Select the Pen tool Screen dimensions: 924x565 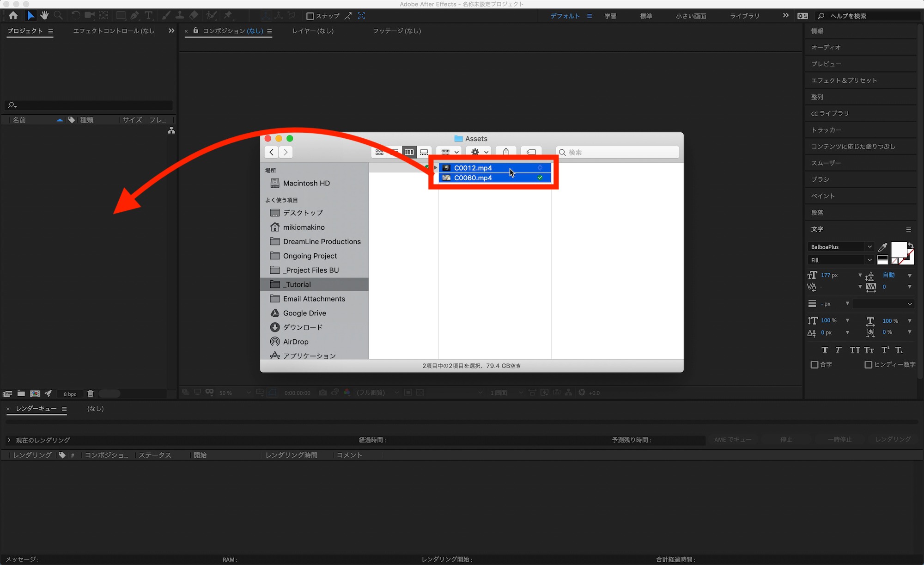[134, 16]
